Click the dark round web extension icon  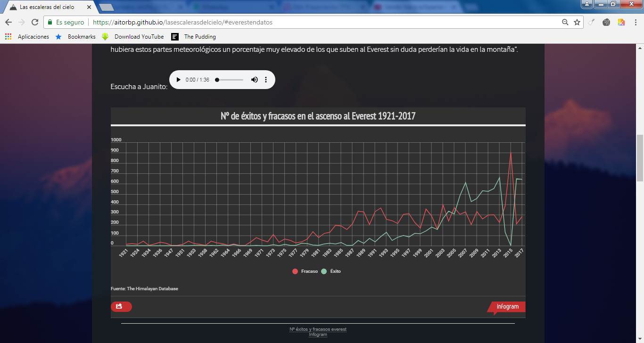coord(606,22)
